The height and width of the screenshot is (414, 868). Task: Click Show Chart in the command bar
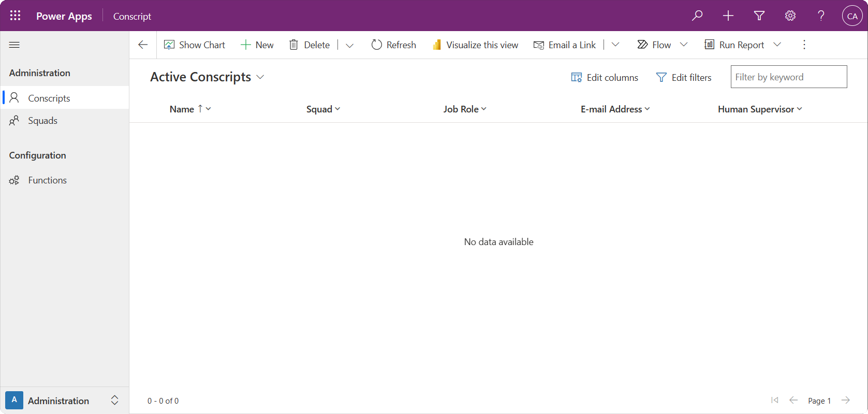tap(195, 45)
